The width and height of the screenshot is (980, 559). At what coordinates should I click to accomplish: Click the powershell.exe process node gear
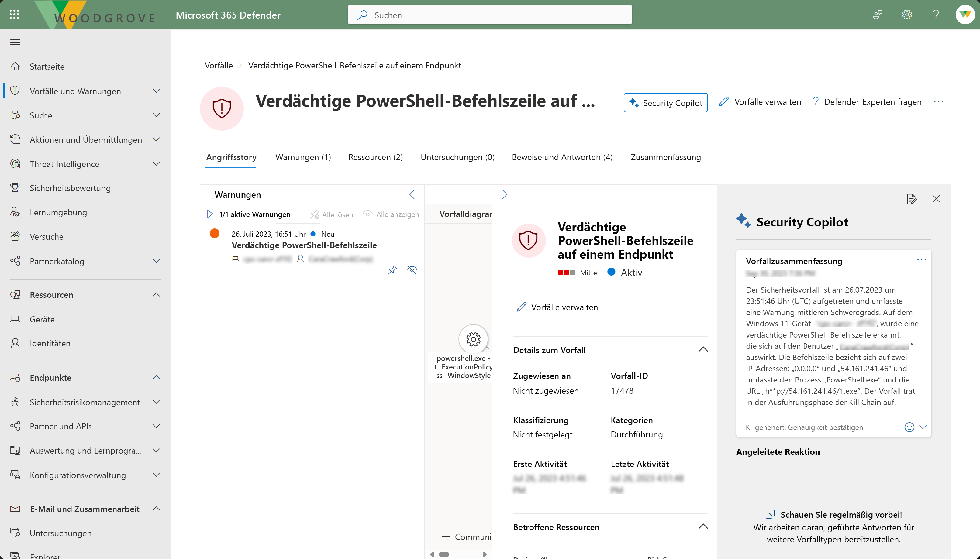tap(473, 339)
